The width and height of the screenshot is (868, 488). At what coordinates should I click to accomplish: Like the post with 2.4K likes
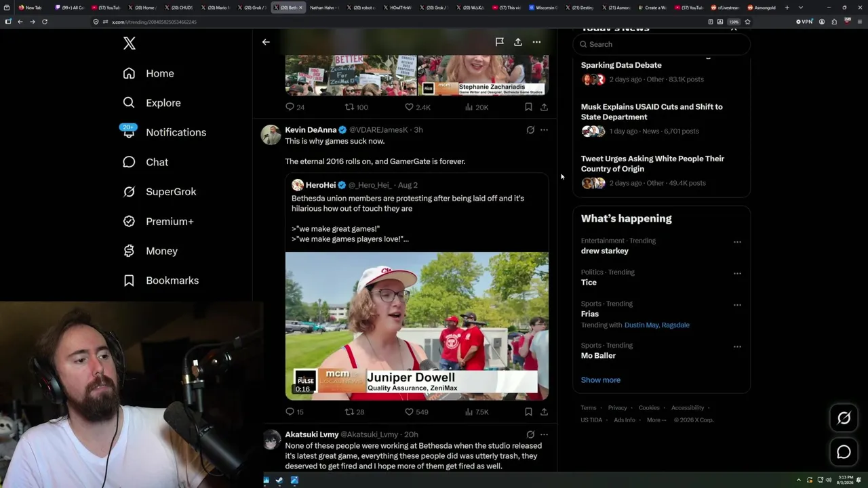pos(418,107)
